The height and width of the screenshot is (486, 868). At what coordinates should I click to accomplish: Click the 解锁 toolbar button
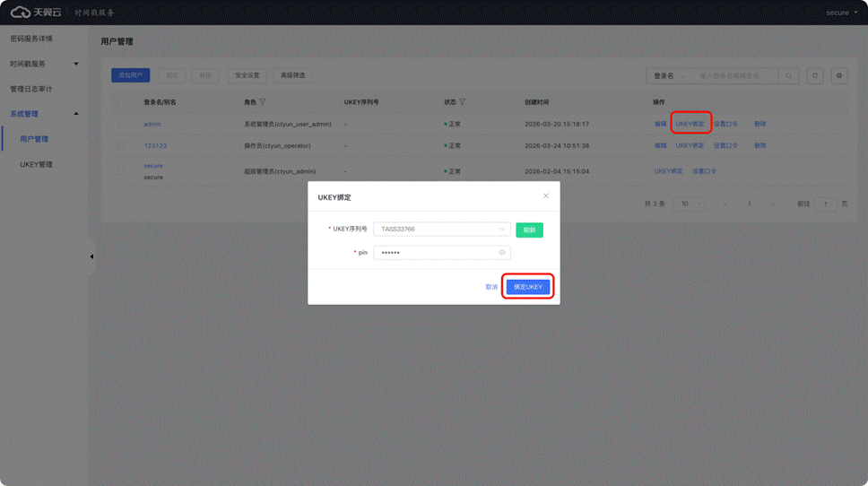coord(205,75)
